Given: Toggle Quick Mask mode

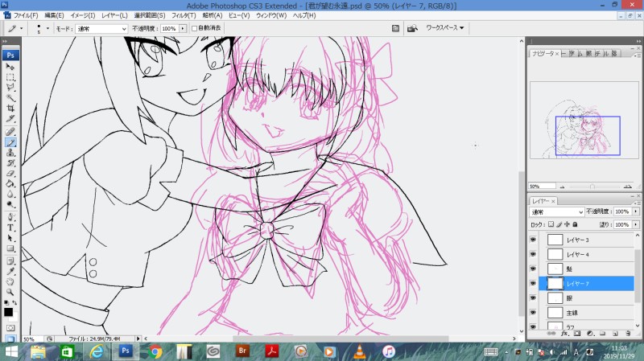Looking at the screenshot, I should [x=10, y=328].
